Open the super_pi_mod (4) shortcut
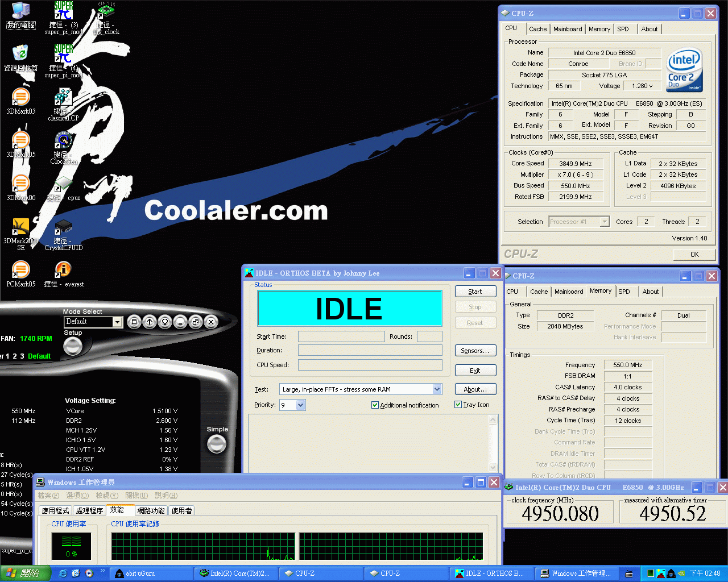 point(63,61)
